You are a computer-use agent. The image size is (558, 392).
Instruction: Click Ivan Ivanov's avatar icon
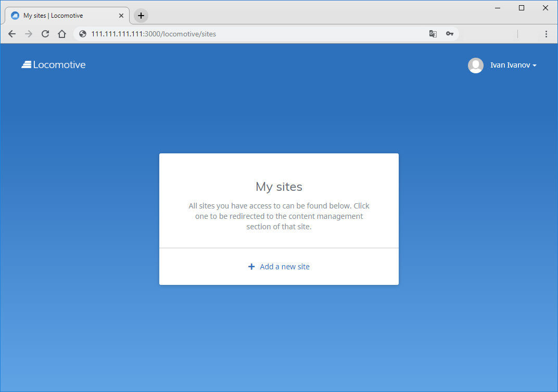pyautogui.click(x=475, y=65)
